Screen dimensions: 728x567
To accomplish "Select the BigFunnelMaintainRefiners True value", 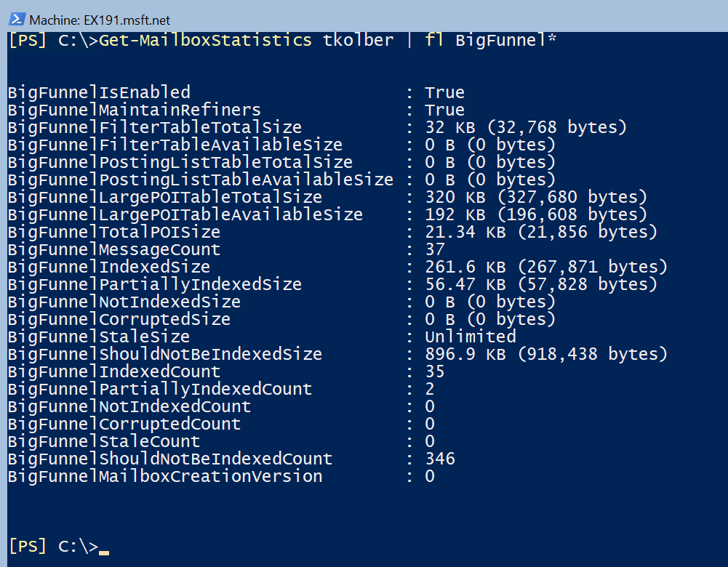I will [444, 110].
